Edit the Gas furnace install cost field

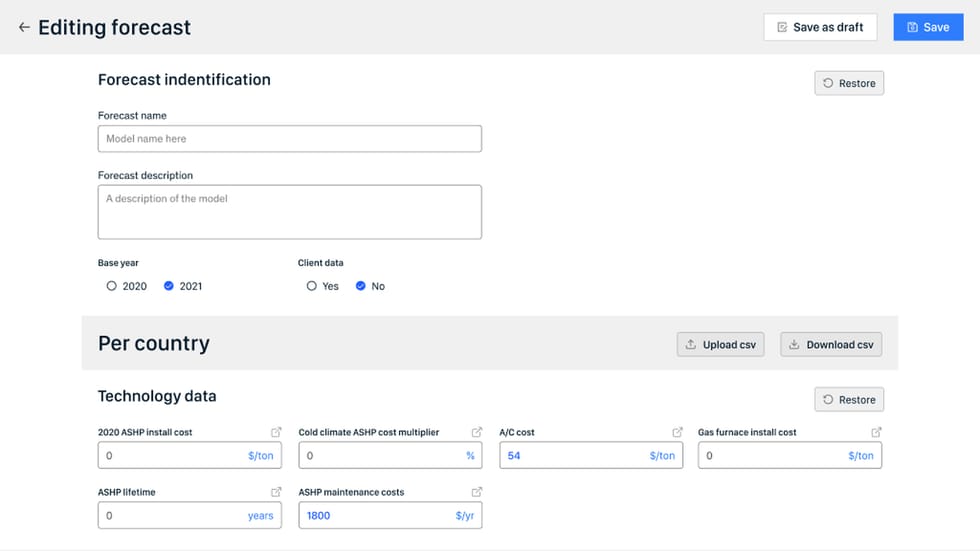pyautogui.click(x=790, y=455)
